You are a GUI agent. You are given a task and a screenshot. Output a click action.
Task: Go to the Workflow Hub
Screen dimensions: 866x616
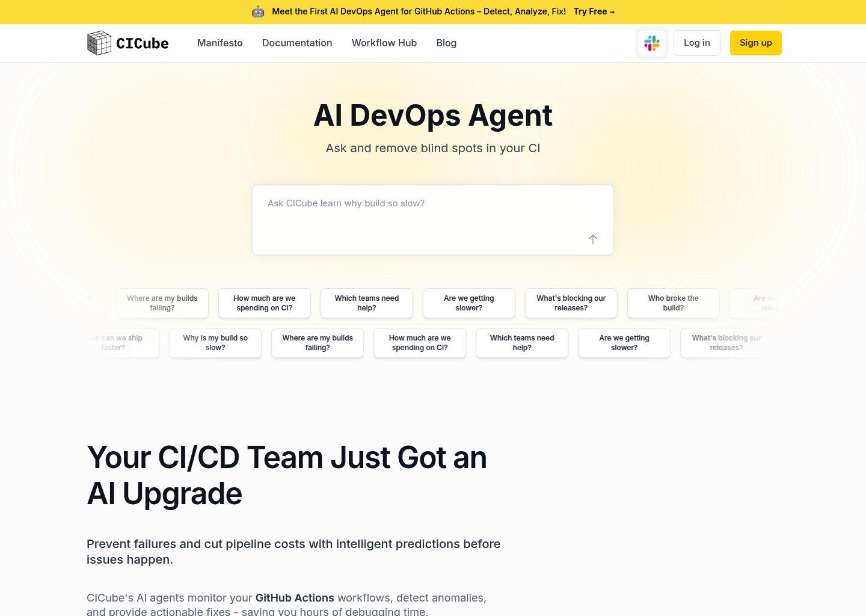point(384,43)
